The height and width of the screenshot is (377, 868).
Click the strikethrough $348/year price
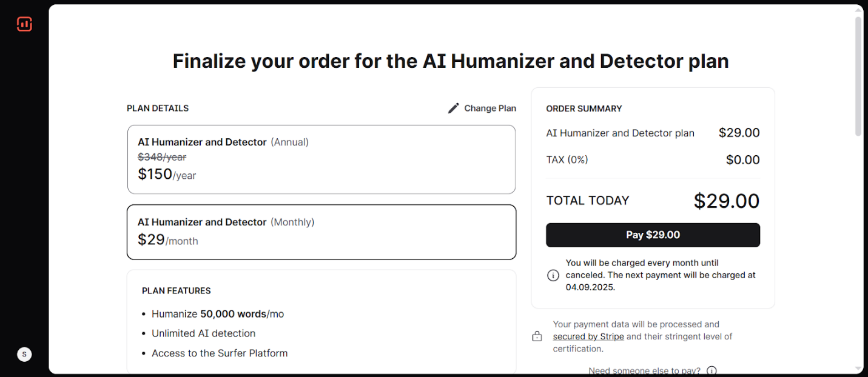click(162, 157)
